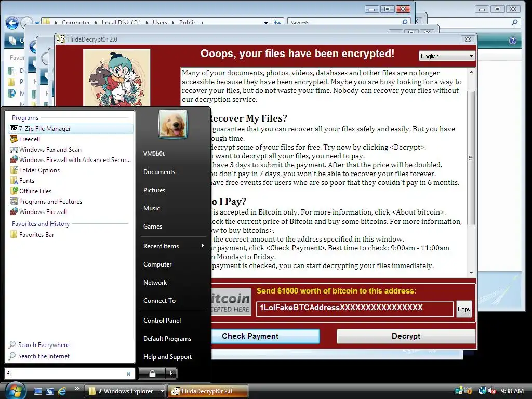Click ransom note scroll down arrow
Screen dimensions: 532x399
(471, 273)
